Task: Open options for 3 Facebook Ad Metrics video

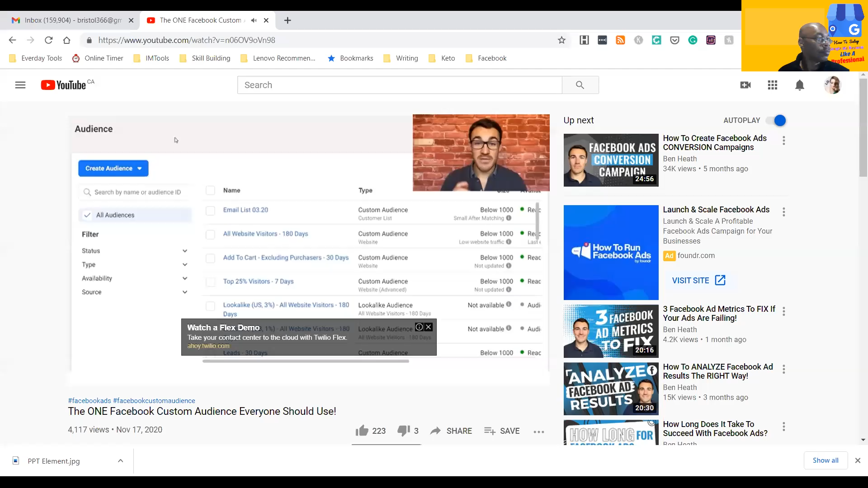Action: click(783, 311)
